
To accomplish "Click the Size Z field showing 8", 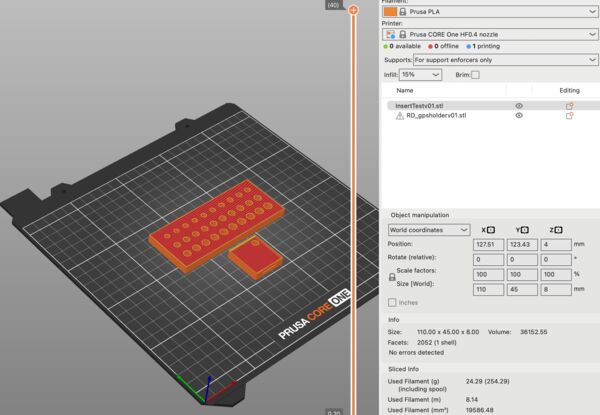I will (556, 290).
